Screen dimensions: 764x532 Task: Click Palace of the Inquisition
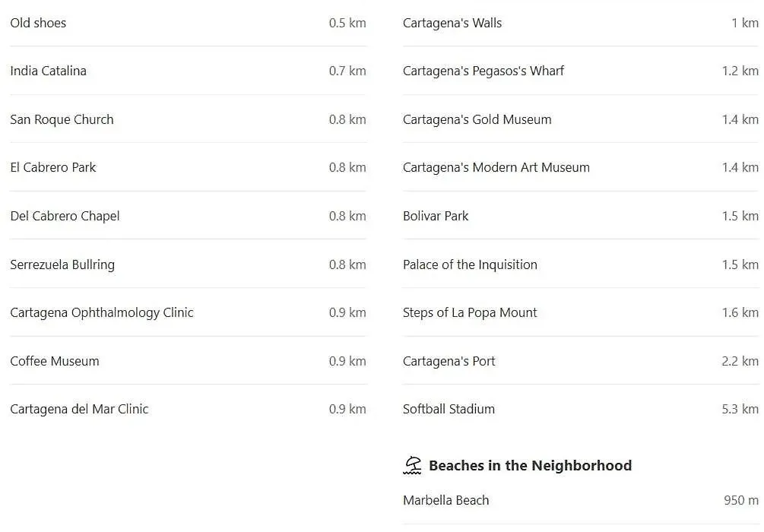click(580, 264)
